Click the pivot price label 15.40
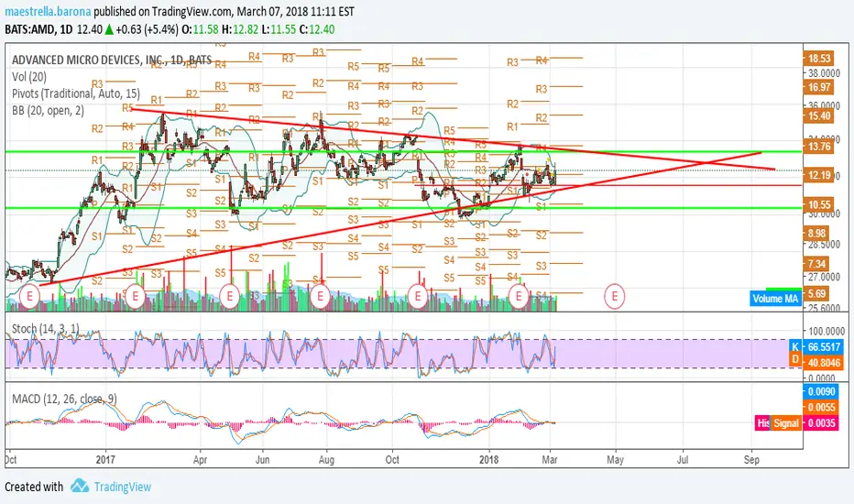854x504 pixels. tap(819, 115)
